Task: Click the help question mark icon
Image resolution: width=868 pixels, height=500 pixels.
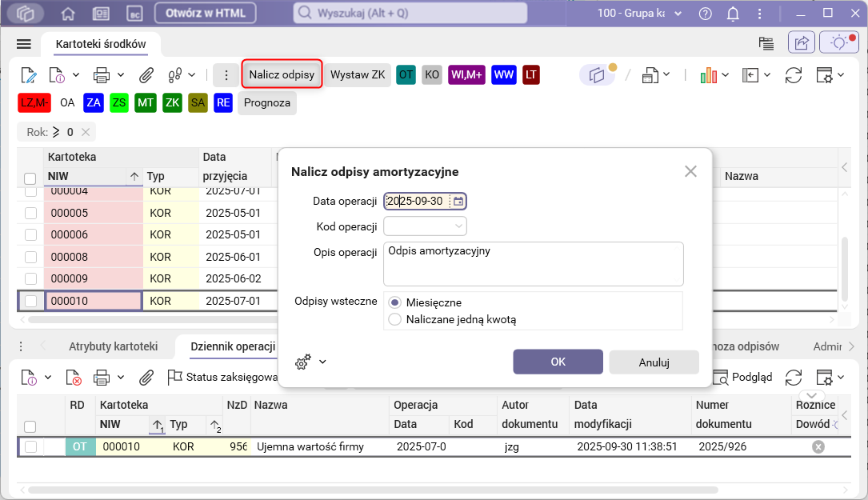Action: tap(706, 14)
